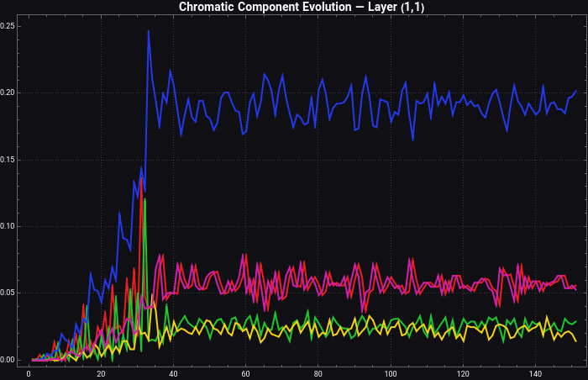Pick the blue line's deepest dip after x=100
This screenshot has width=588, height=380.
click(412, 139)
